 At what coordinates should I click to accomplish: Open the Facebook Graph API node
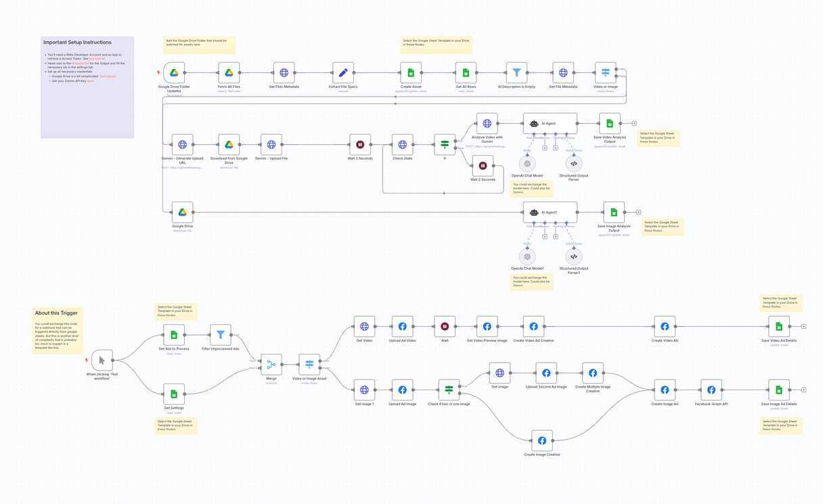(x=711, y=389)
